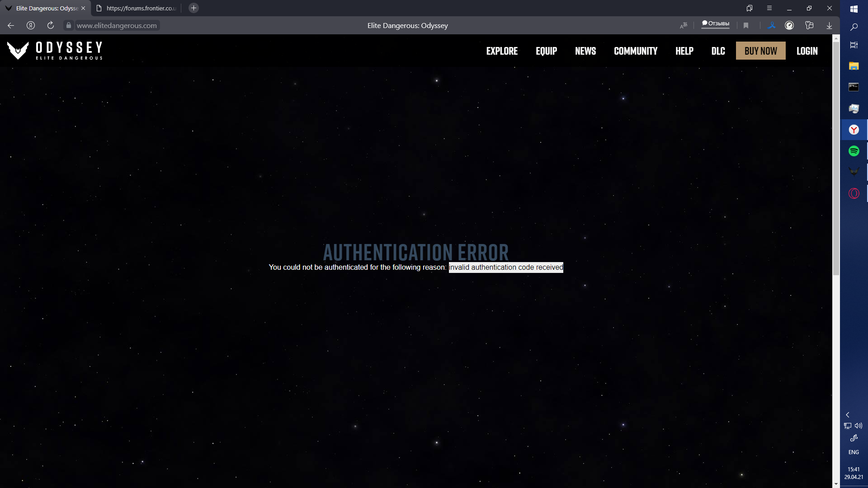The height and width of the screenshot is (488, 868).
Task: Click the AUTHENTICATION ERROR heading
Action: [x=416, y=252]
